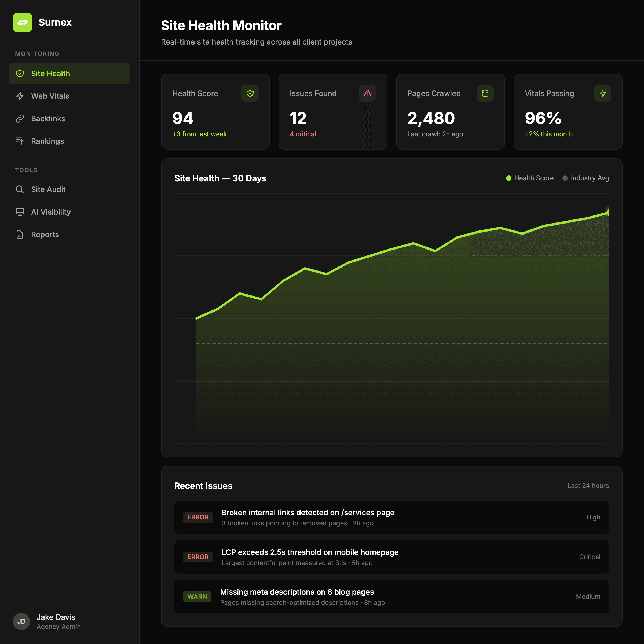This screenshot has width=644, height=644.
Task: Open the AI Visibility tool
Action: pyautogui.click(x=51, y=212)
